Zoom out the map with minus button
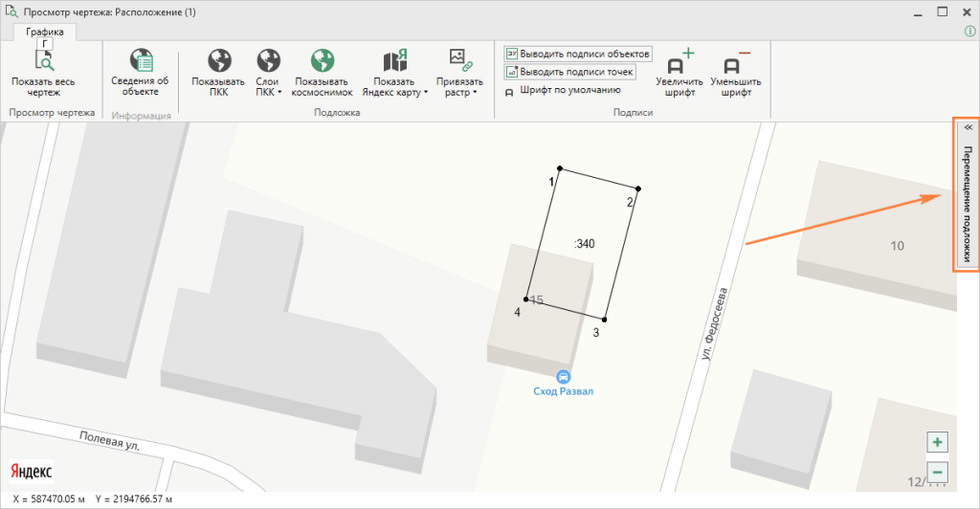 click(938, 472)
